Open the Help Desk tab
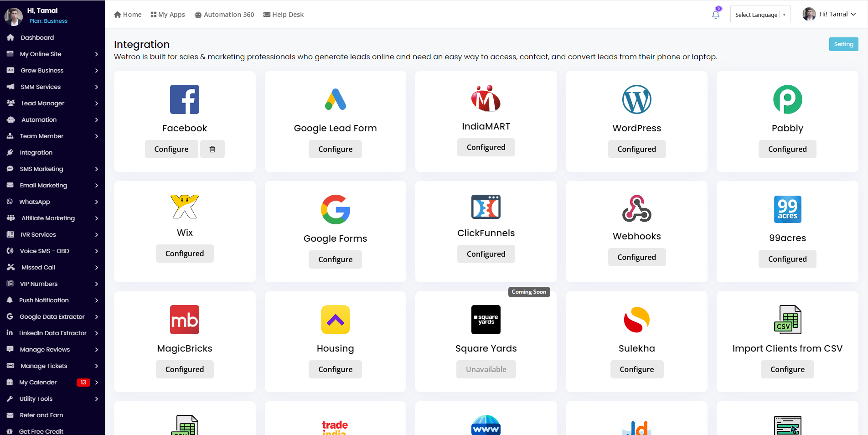This screenshot has width=868, height=435. point(283,15)
